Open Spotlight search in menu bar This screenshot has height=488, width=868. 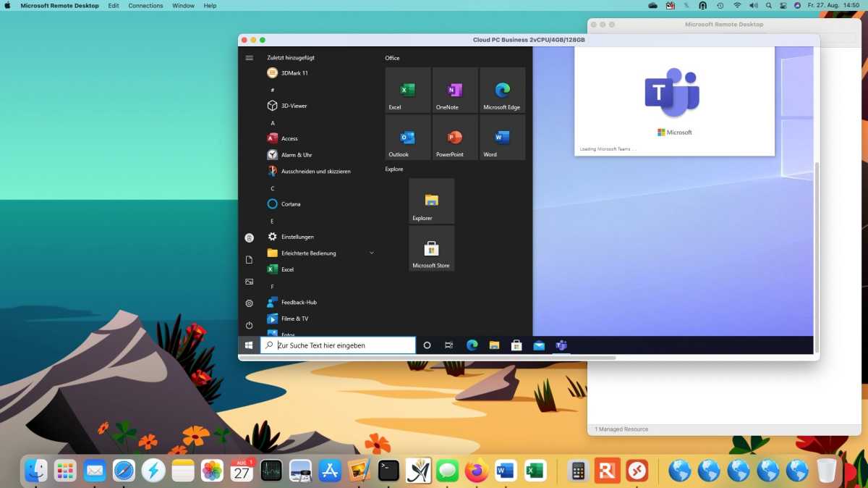768,5
